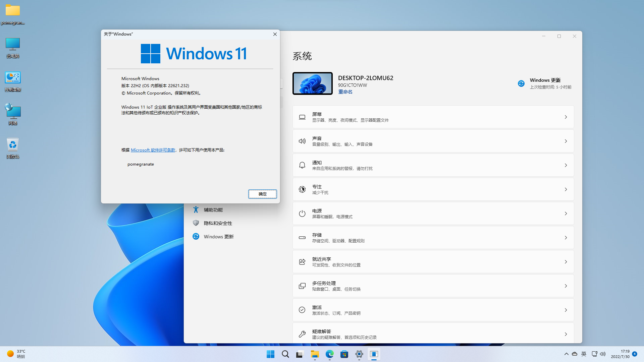Click the 确定 button in About Windows
The image size is (644, 362).
[x=263, y=194]
